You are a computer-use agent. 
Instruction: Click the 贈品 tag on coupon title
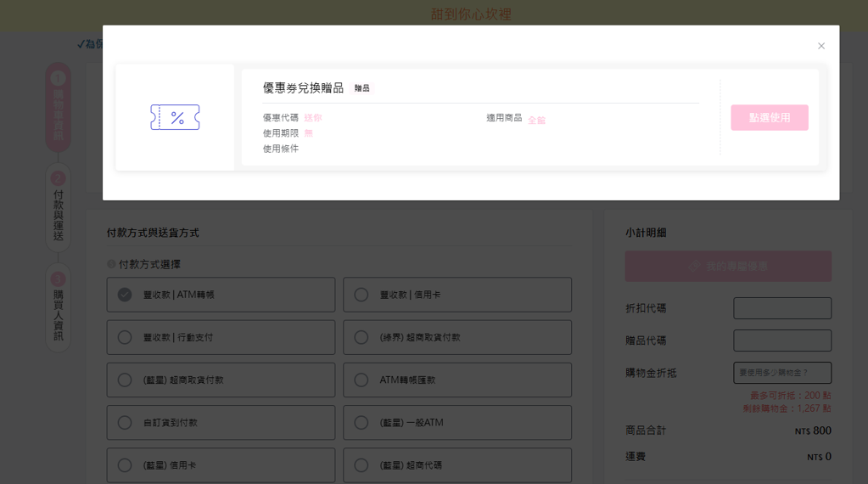tap(362, 88)
